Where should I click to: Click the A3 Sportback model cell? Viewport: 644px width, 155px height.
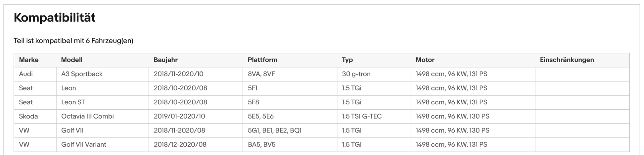point(82,74)
